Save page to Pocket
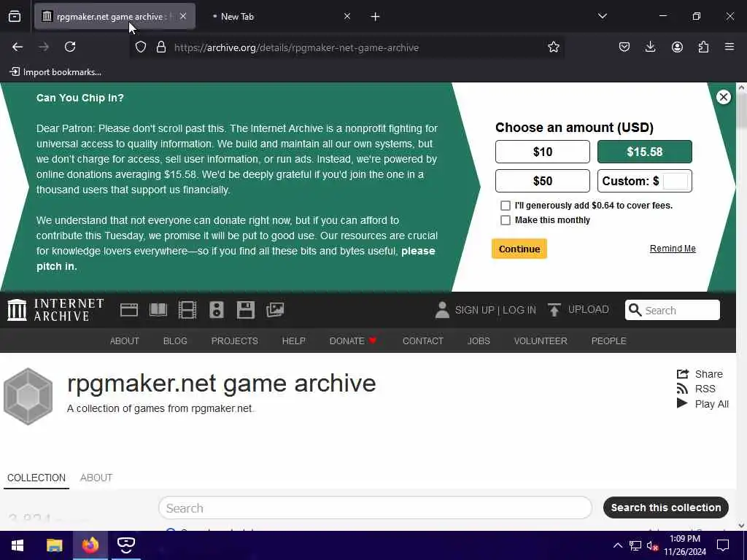 coord(624,47)
